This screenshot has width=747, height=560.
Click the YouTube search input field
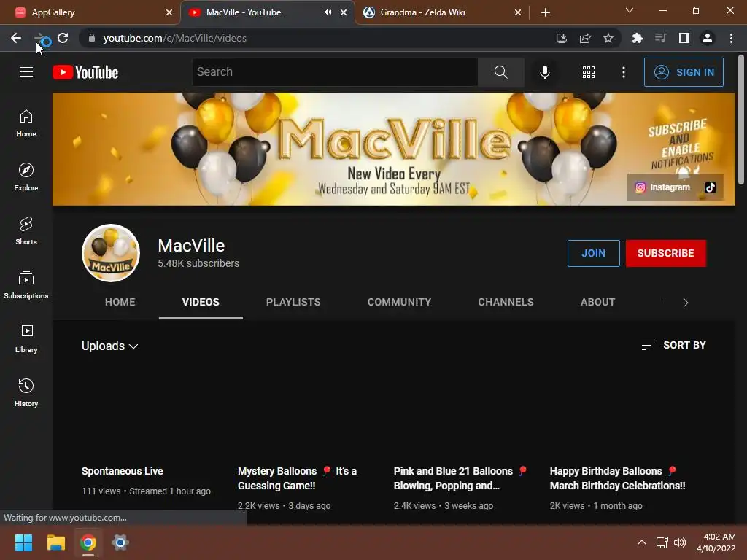pyautogui.click(x=335, y=72)
